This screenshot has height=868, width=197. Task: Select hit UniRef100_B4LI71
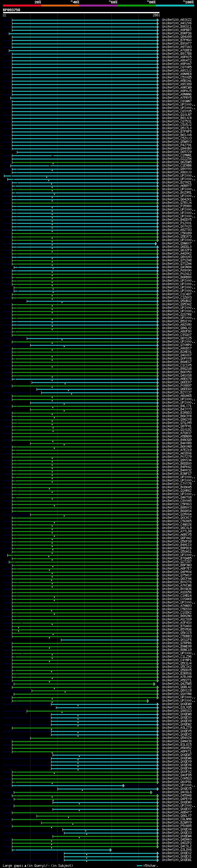click(177, 406)
